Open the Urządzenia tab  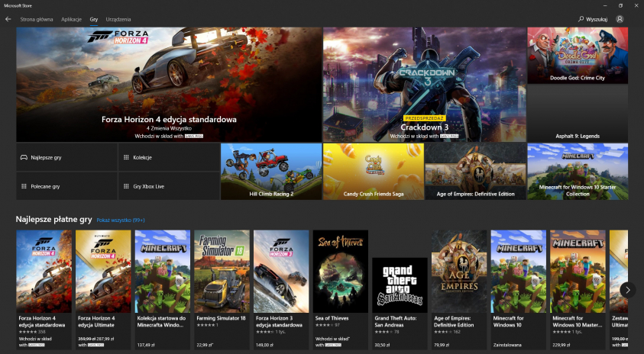click(118, 18)
